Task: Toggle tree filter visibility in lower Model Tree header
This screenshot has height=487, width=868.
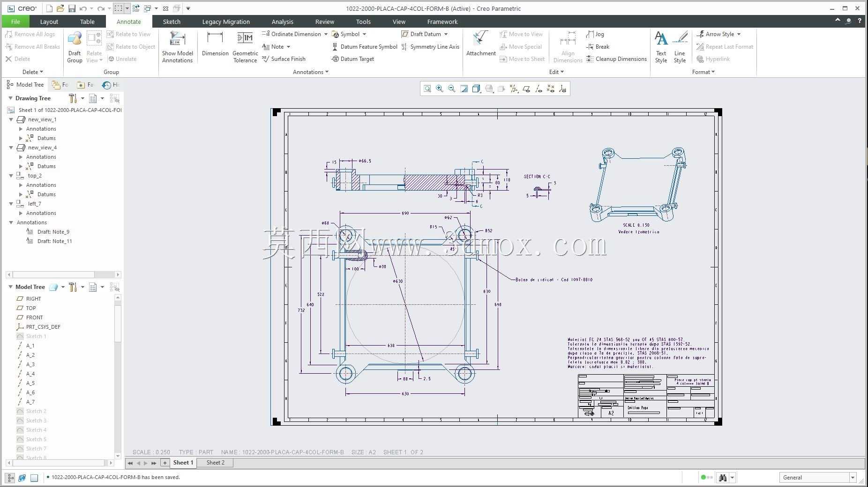Action: (114, 287)
